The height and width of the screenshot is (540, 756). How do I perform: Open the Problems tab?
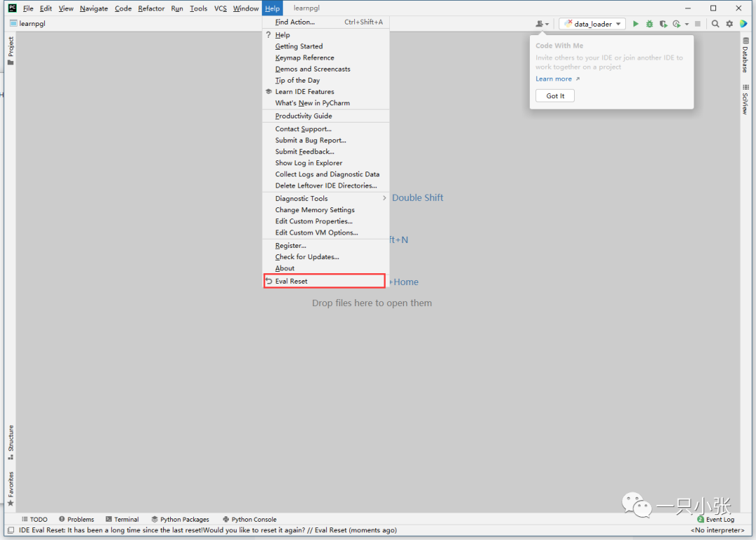pyautogui.click(x=76, y=519)
